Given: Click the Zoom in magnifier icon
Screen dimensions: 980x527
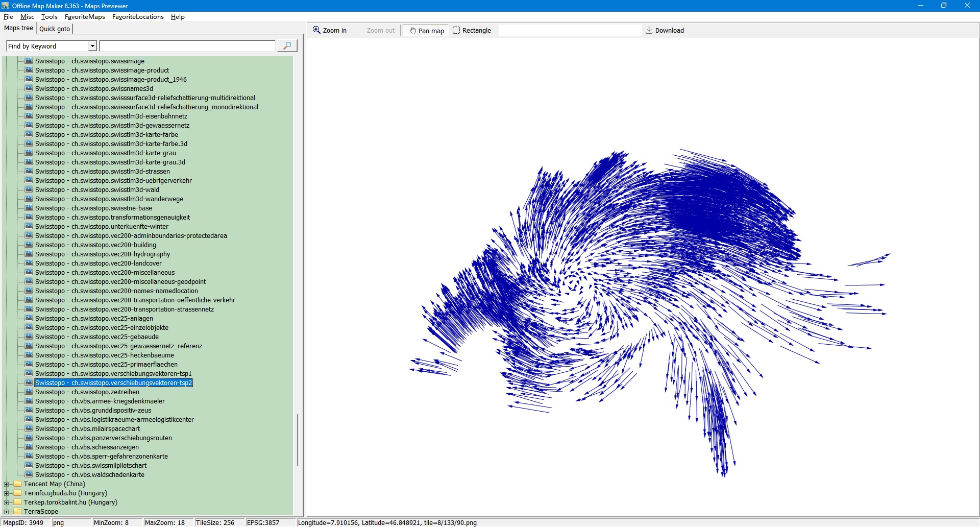Looking at the screenshot, I should click(317, 30).
